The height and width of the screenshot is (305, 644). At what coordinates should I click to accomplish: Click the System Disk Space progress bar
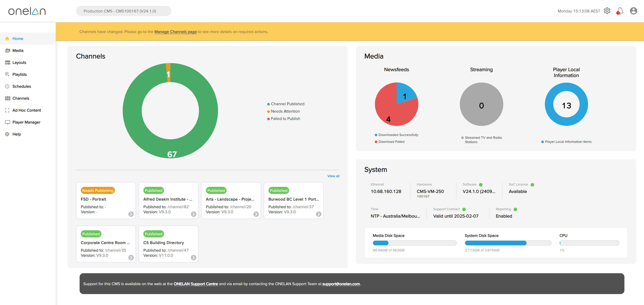pos(508,243)
